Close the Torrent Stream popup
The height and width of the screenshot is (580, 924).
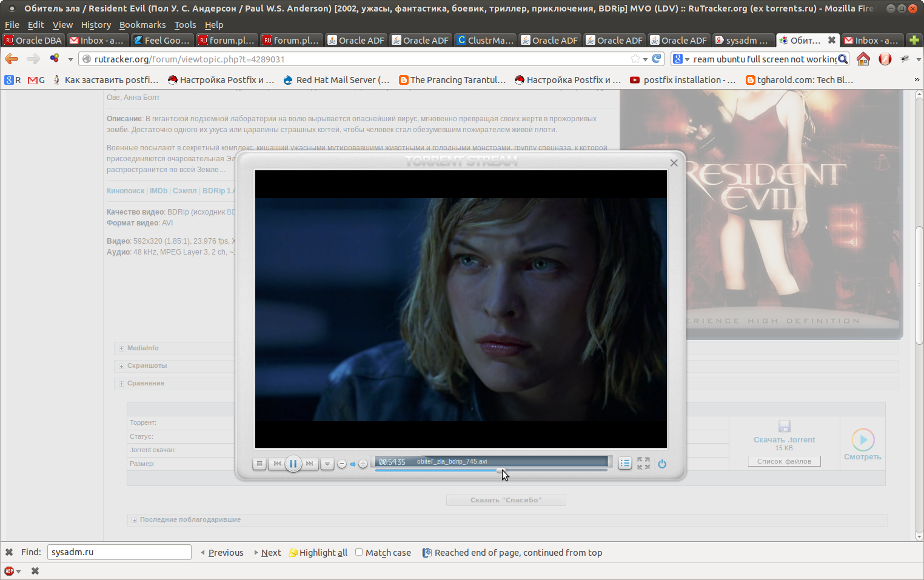(x=674, y=162)
